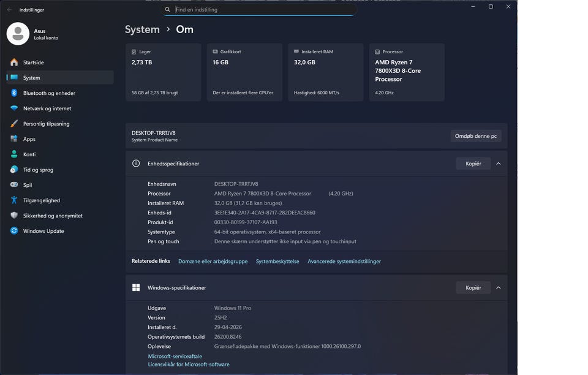Open Systembeskyttelse link
The height and width of the screenshot is (375, 588).
pyautogui.click(x=277, y=262)
